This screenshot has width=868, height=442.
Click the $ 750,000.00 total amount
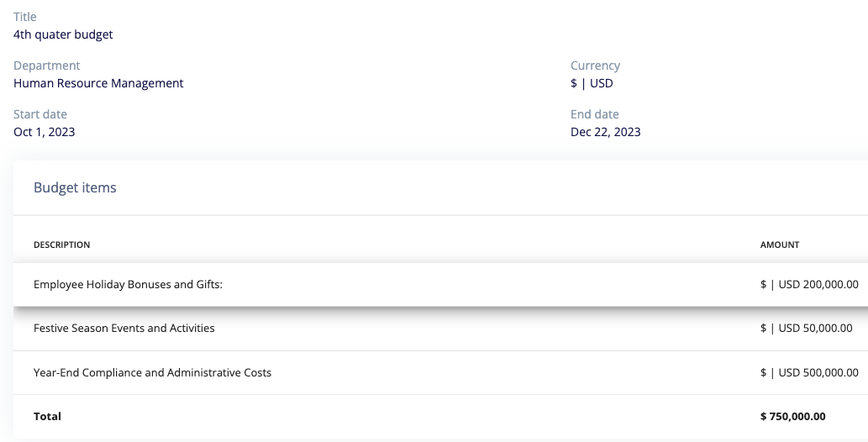793,417
